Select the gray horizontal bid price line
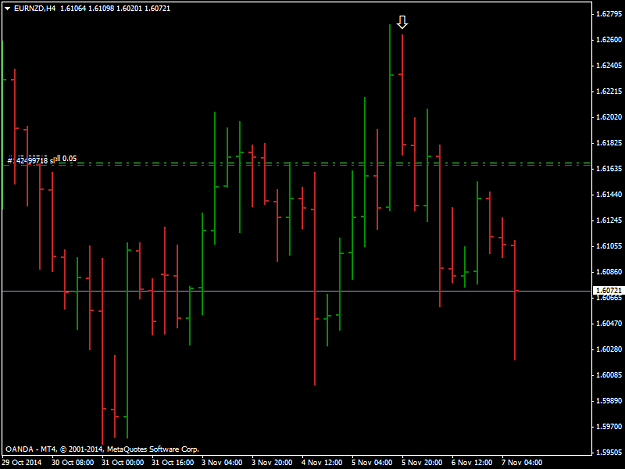The width and height of the screenshot is (625, 469). point(297,291)
